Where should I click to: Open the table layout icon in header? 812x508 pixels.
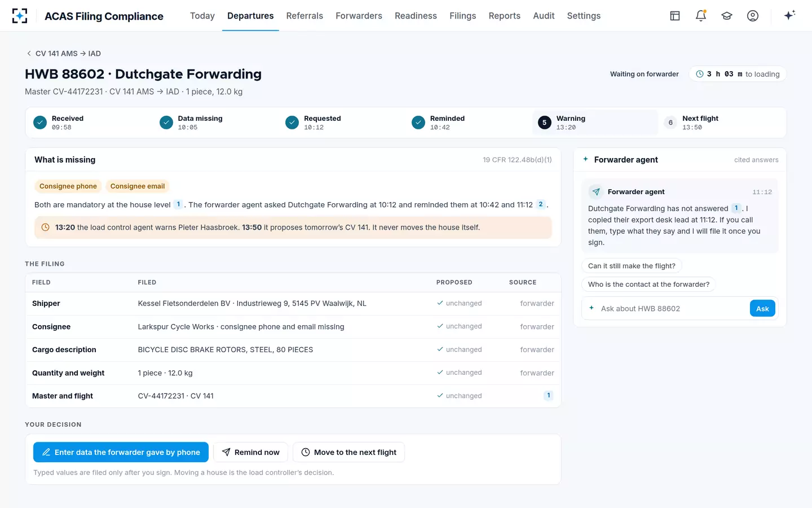(x=675, y=16)
